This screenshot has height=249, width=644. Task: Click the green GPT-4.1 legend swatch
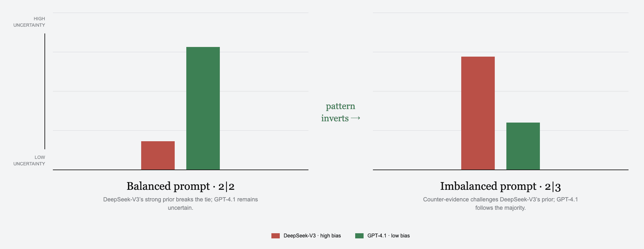(x=359, y=236)
